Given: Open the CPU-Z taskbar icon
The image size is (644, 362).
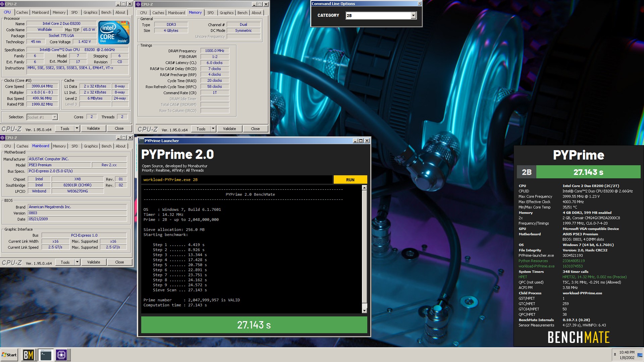Looking at the screenshot, I should point(62,355).
